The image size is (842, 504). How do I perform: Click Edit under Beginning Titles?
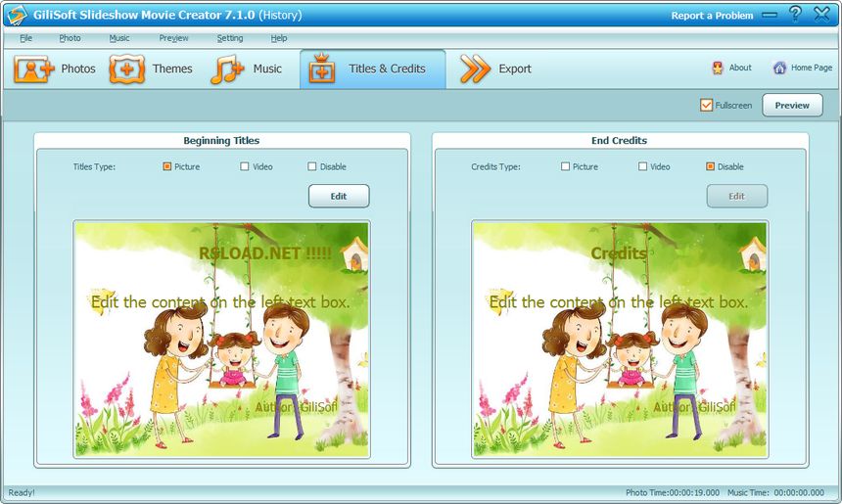coord(339,196)
